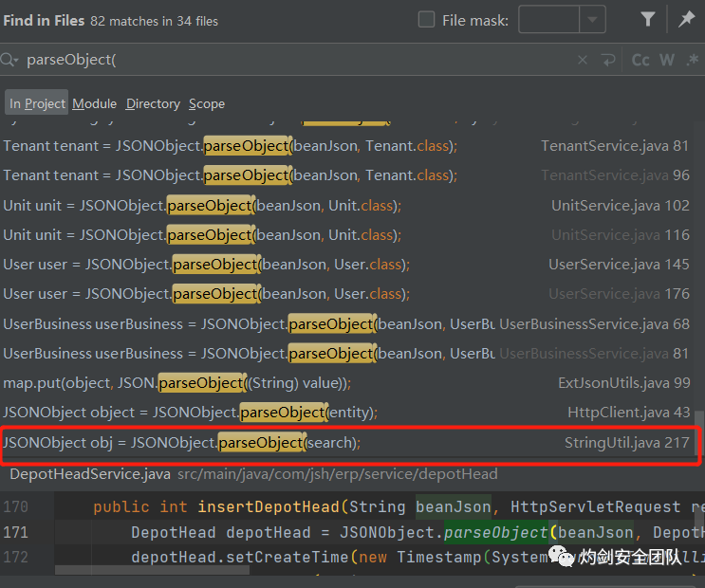Click the File mask input box
Screen dimensions: 705x588
click(x=549, y=19)
